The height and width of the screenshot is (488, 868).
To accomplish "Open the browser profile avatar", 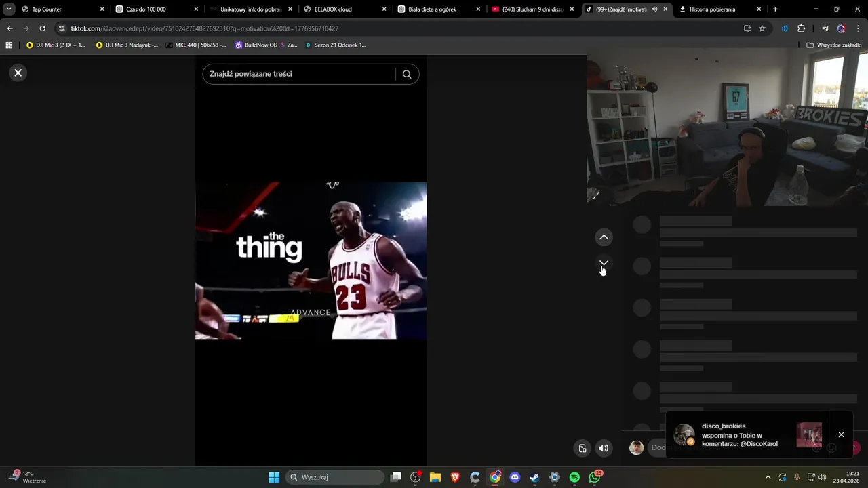I will [x=842, y=28].
